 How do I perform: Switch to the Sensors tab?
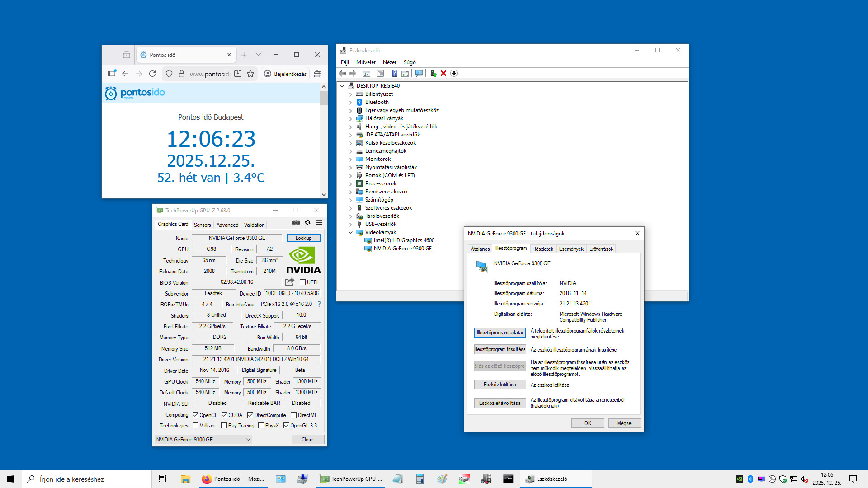pos(202,225)
